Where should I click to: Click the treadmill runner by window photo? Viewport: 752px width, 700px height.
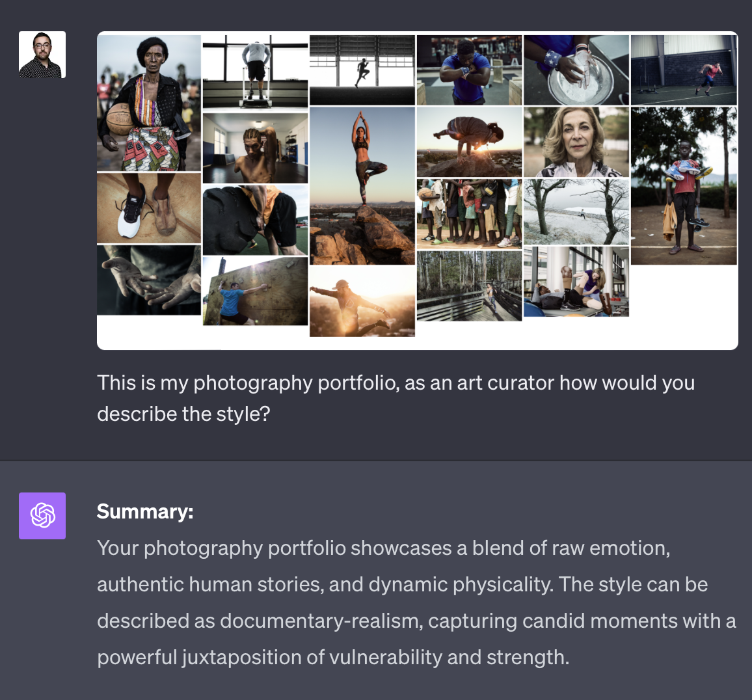pyautogui.click(x=255, y=72)
